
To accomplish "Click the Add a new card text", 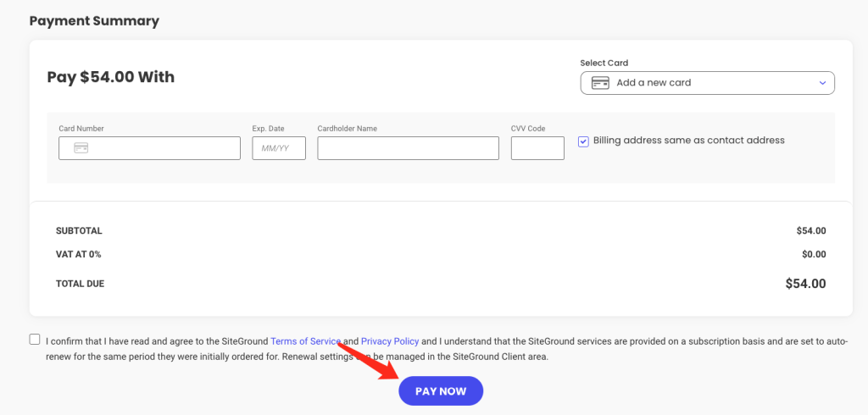I will coord(654,83).
